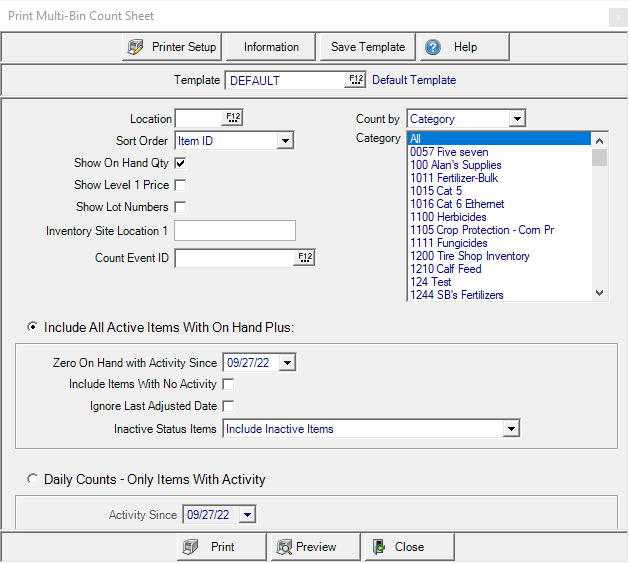
Task: Expand Inactive Status Items dropdown
Action: click(511, 429)
